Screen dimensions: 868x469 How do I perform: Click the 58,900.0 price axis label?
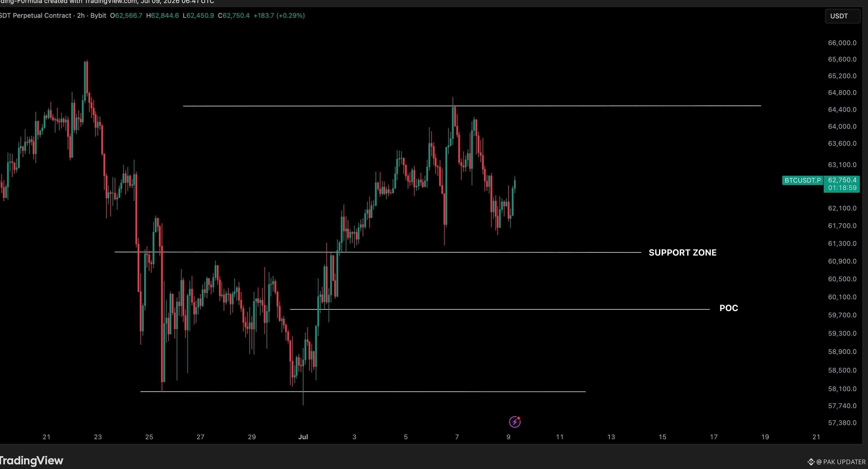coord(842,352)
